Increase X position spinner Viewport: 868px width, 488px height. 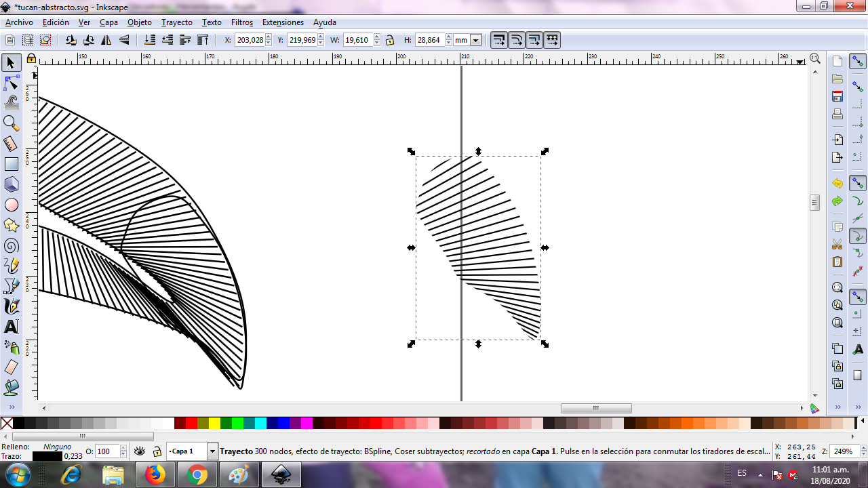(x=270, y=37)
